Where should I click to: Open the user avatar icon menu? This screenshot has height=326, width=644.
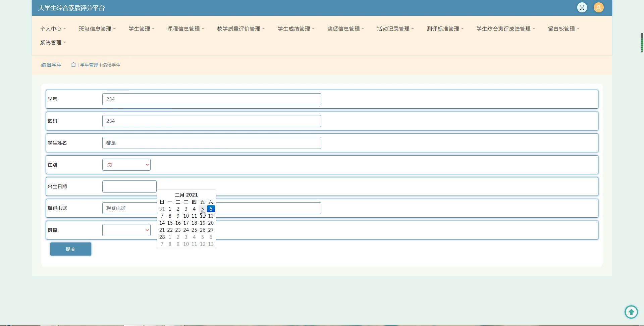coord(598,7)
